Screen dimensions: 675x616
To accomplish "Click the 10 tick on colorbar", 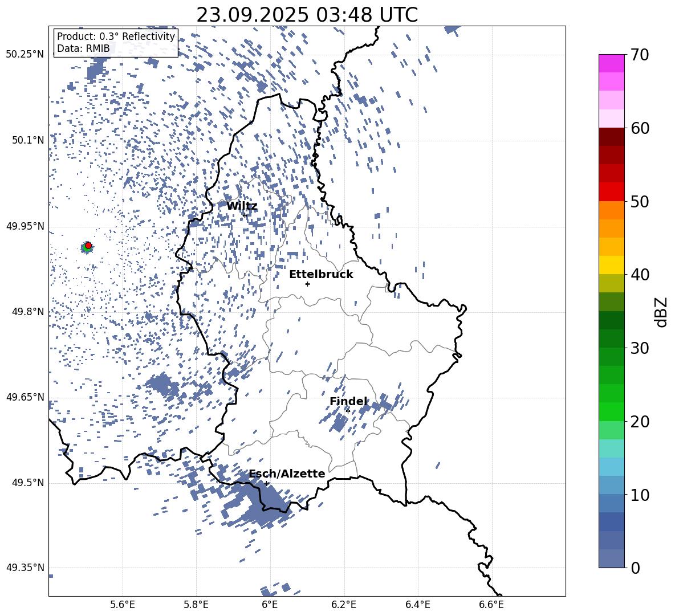I will pyautogui.click(x=640, y=495).
